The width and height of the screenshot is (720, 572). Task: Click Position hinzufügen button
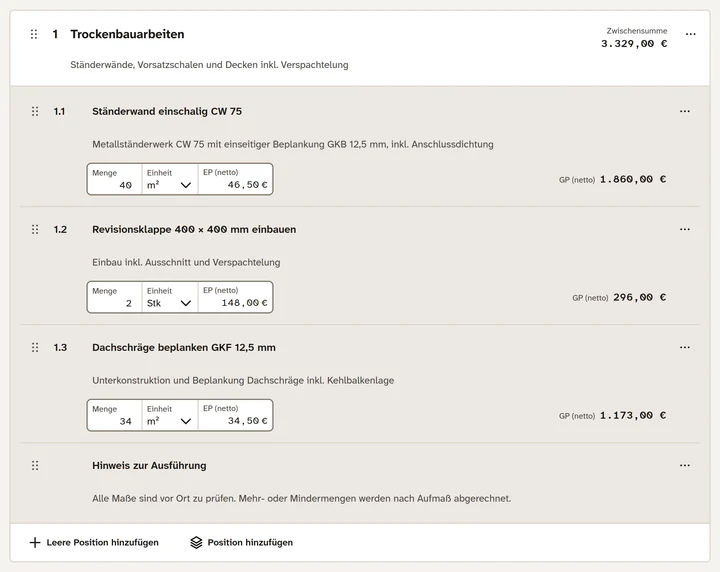[x=242, y=543]
